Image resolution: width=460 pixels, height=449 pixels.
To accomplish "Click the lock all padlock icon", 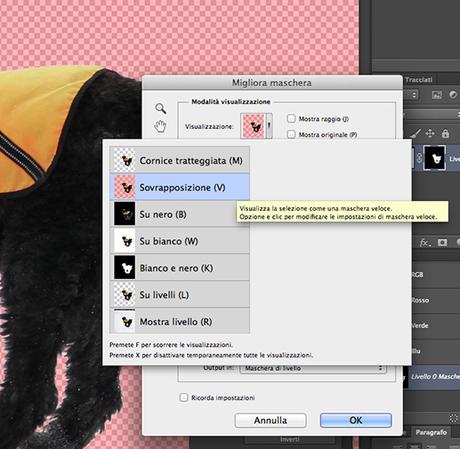I will click(x=445, y=134).
